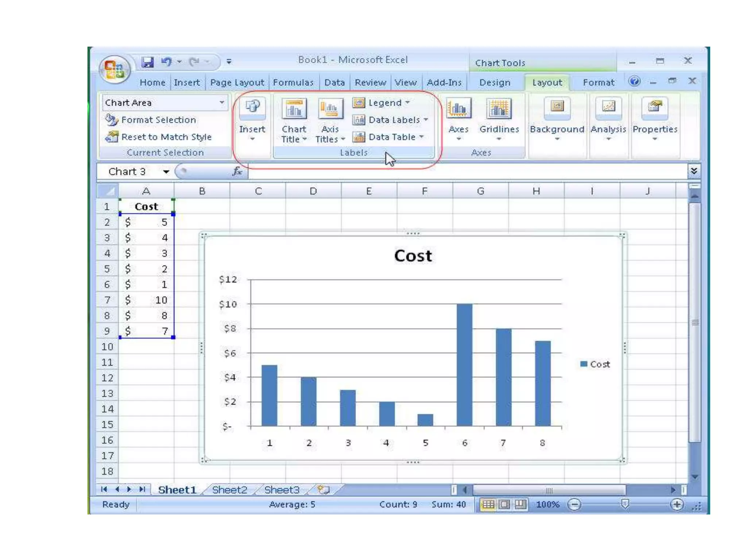Screen dimensions: 747x560
Task: Click the zoom in plus button
Action: 677,505
